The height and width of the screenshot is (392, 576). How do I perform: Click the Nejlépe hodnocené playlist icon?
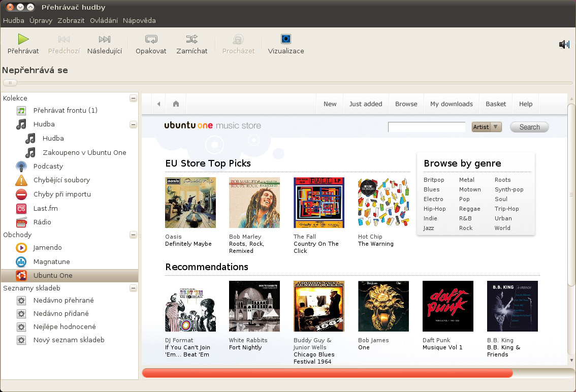tap(21, 327)
